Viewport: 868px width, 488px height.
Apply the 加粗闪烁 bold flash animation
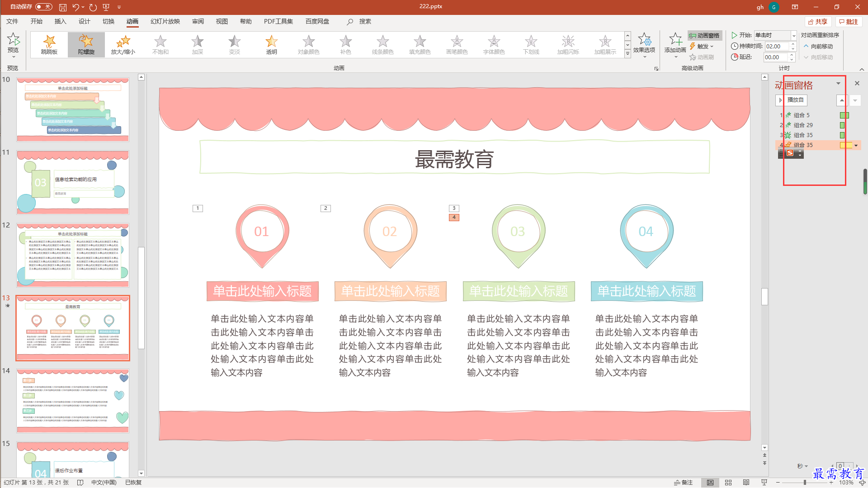click(x=568, y=45)
